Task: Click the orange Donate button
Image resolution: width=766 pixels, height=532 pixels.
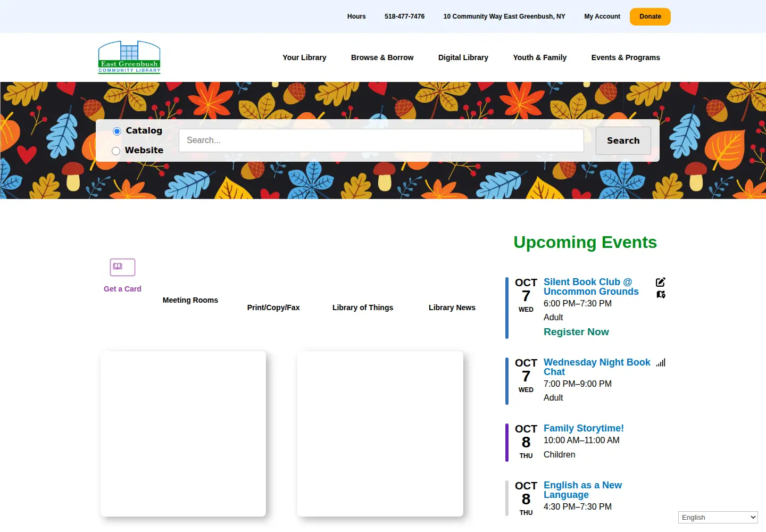Action: [650, 16]
